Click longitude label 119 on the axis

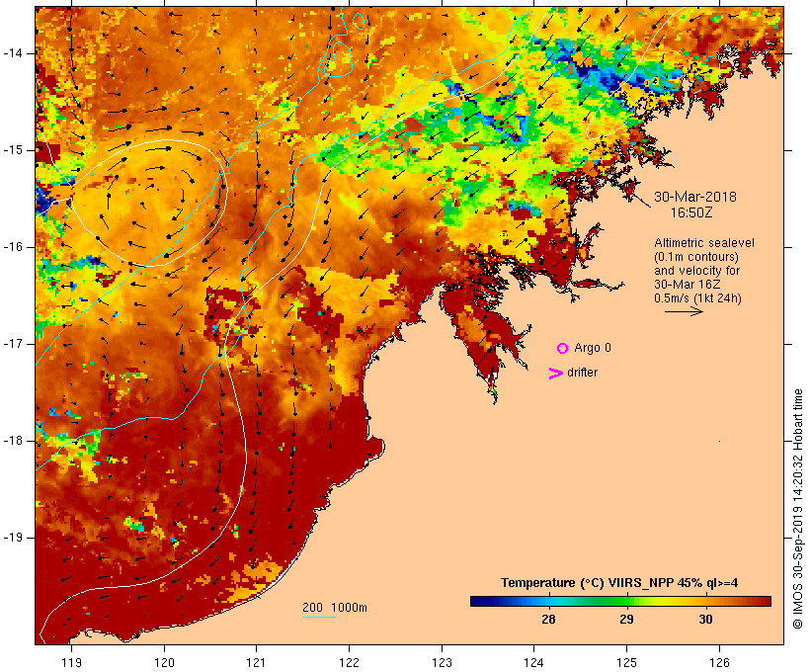pyautogui.click(x=71, y=662)
